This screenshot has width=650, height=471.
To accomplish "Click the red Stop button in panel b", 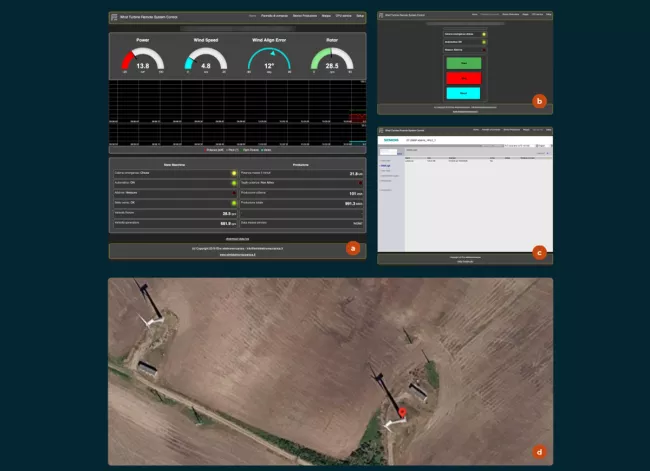I will [x=463, y=78].
